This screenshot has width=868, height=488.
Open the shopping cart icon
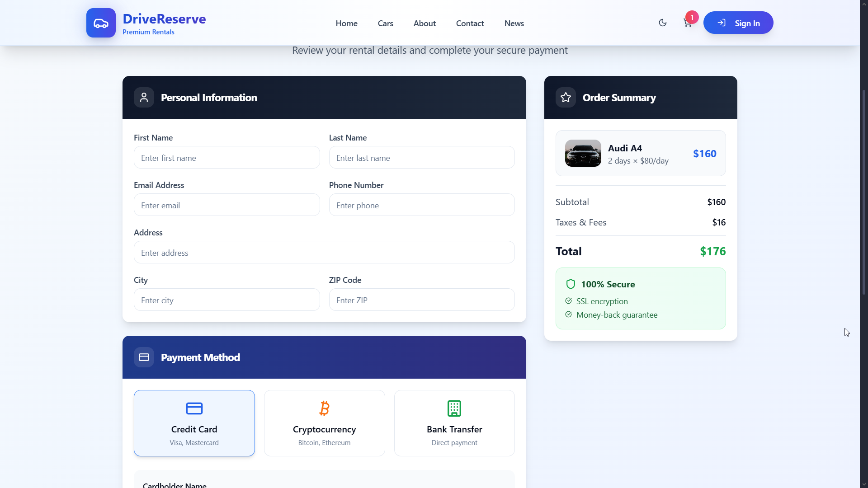(x=688, y=23)
